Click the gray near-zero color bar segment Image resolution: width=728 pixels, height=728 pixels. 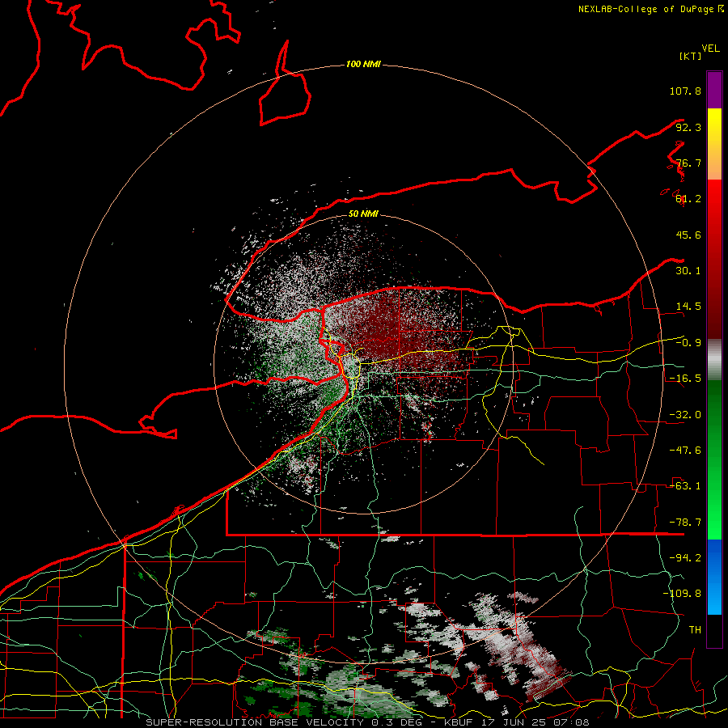coord(714,360)
